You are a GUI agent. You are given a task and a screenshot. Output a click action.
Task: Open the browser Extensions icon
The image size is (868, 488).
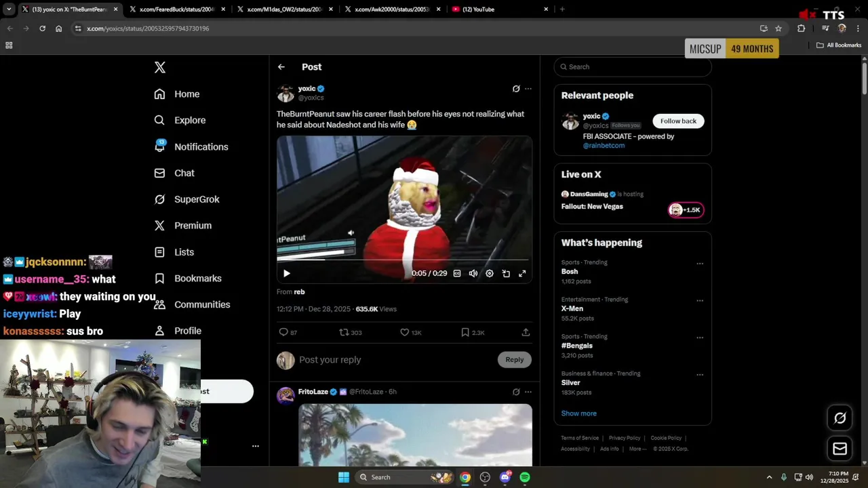coord(801,28)
